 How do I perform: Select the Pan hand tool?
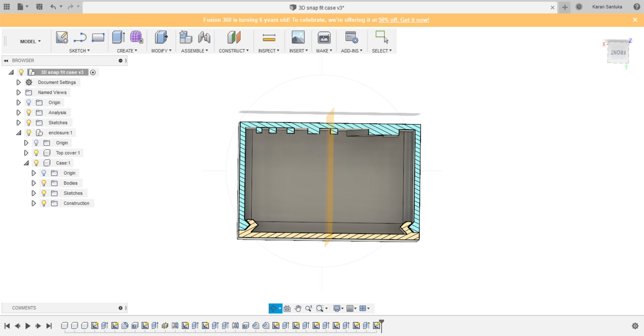click(x=298, y=308)
